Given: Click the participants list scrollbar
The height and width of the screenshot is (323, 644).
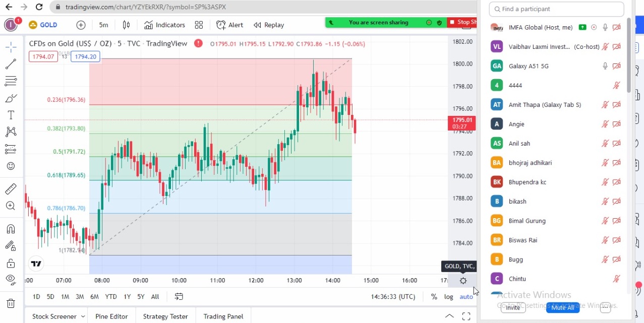Looking at the screenshot, I should pyautogui.click(x=629, y=55).
